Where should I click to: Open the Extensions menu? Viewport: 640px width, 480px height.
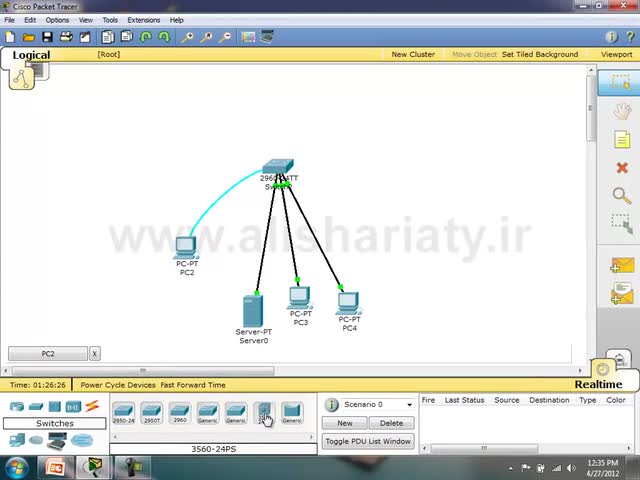click(144, 20)
